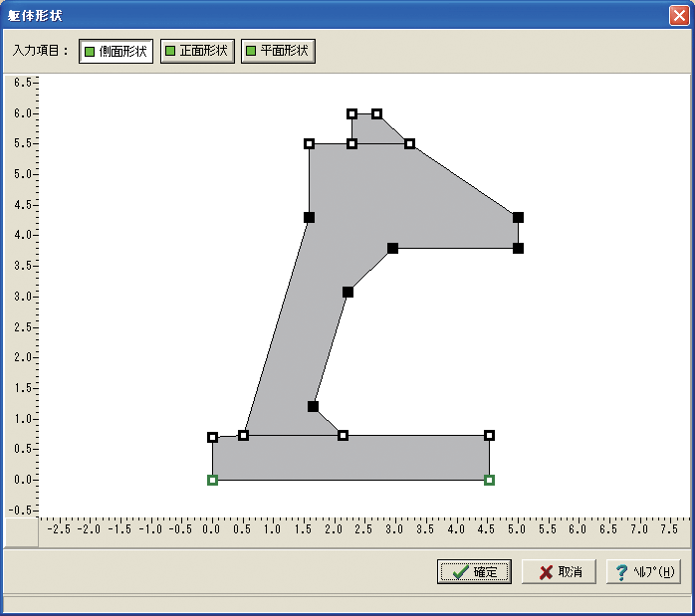Confirm with the 確定 button
The image size is (695, 616).
click(x=474, y=571)
